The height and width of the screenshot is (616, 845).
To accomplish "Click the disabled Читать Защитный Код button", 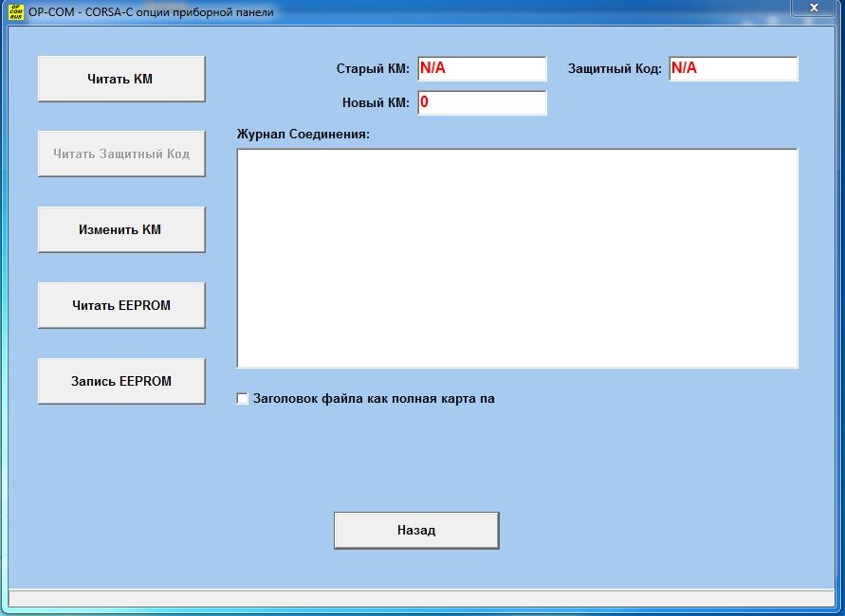I will [121, 154].
